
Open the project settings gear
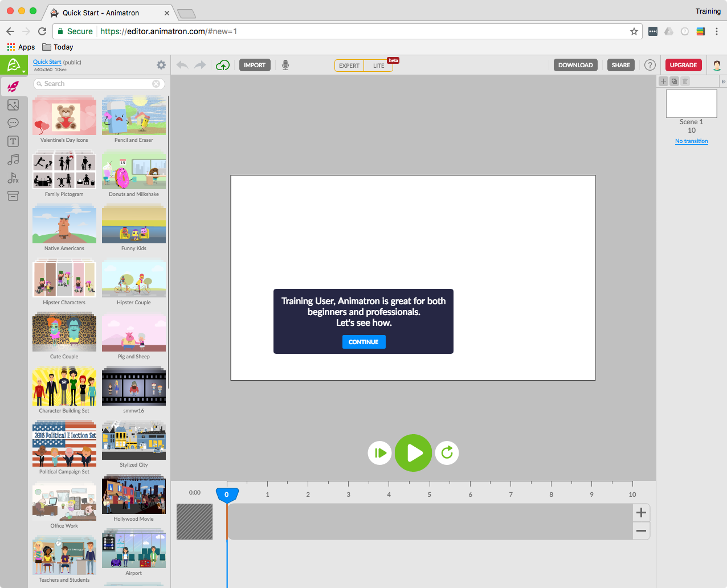click(161, 65)
